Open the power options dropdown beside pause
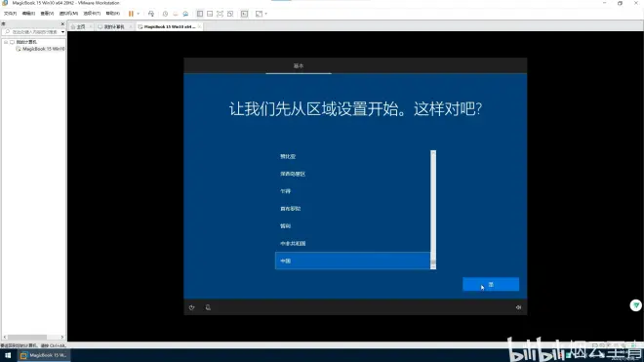The width and height of the screenshot is (644, 362). [x=138, y=14]
